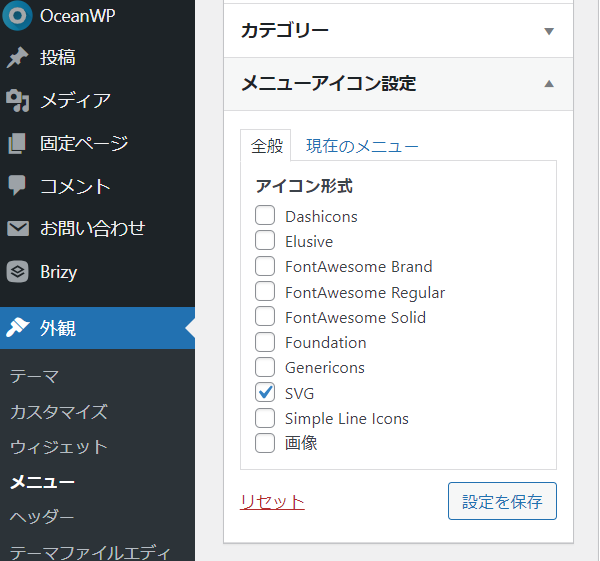Click the Pages (固定ページ) icon
Viewport: 600px width, 561px height.
(x=17, y=144)
